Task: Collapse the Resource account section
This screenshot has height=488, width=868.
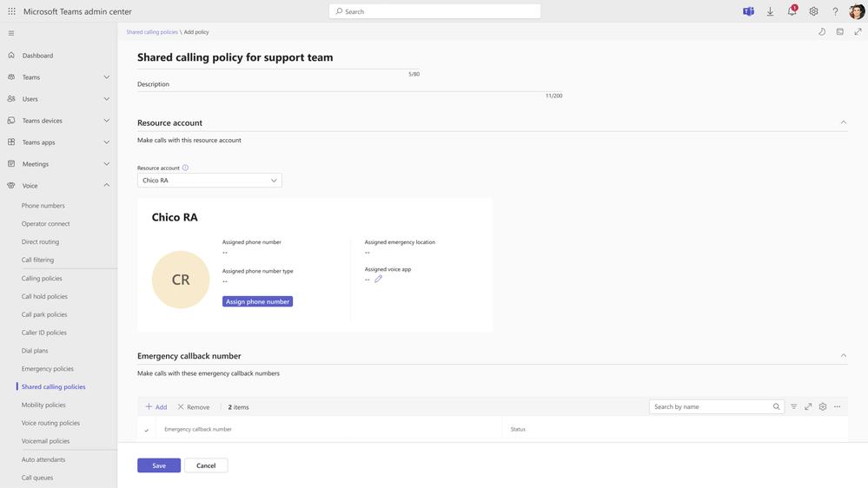Action: (843, 122)
